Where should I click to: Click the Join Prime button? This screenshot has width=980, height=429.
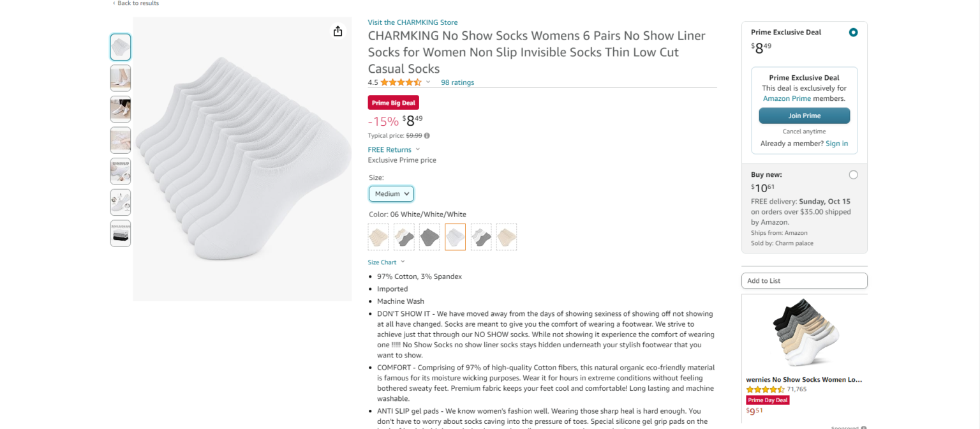[804, 116]
